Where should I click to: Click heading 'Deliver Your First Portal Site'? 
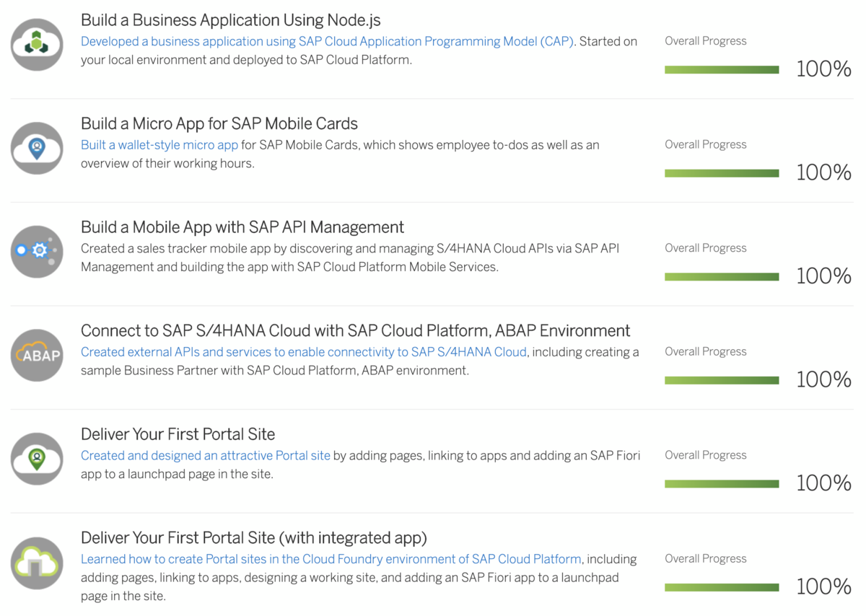178,434
